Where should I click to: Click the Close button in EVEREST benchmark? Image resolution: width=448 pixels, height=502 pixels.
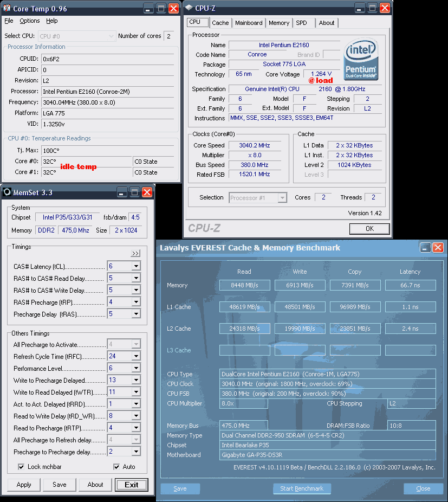point(423,488)
